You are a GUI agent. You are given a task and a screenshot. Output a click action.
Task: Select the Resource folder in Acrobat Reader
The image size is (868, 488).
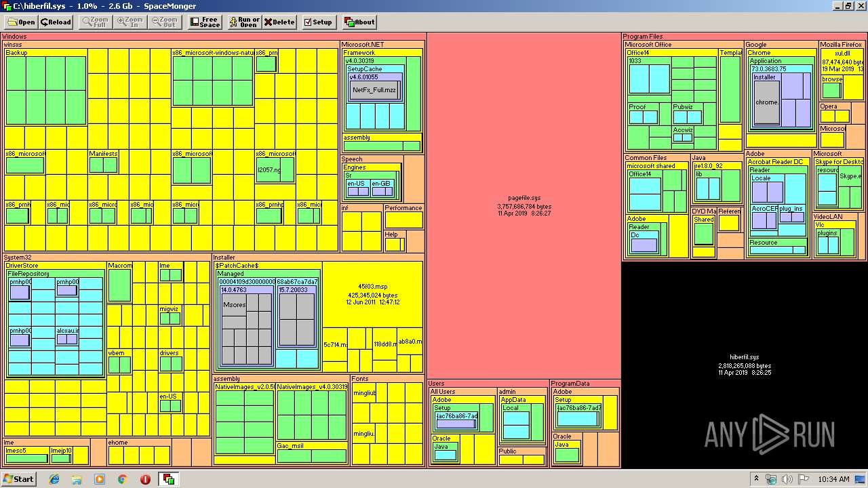(778, 246)
